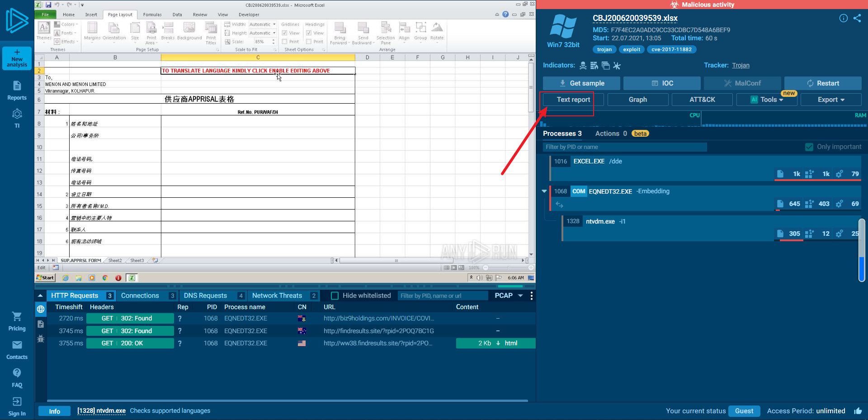
Task: Switch to the DNS Requests tab
Action: (213, 296)
